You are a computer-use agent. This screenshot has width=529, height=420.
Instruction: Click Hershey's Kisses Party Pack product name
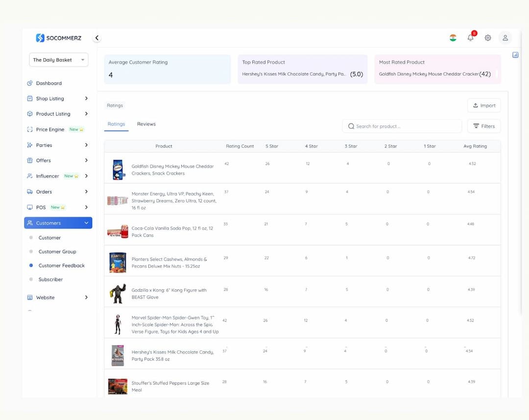173,355
